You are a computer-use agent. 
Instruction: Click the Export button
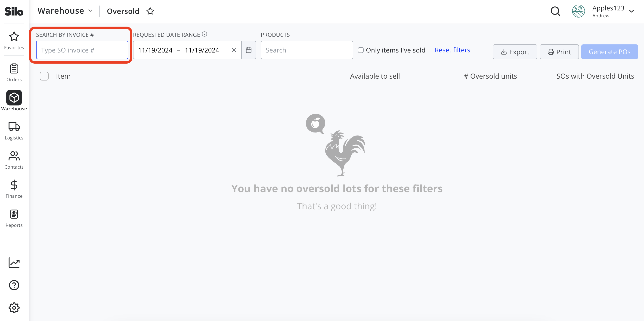(515, 52)
